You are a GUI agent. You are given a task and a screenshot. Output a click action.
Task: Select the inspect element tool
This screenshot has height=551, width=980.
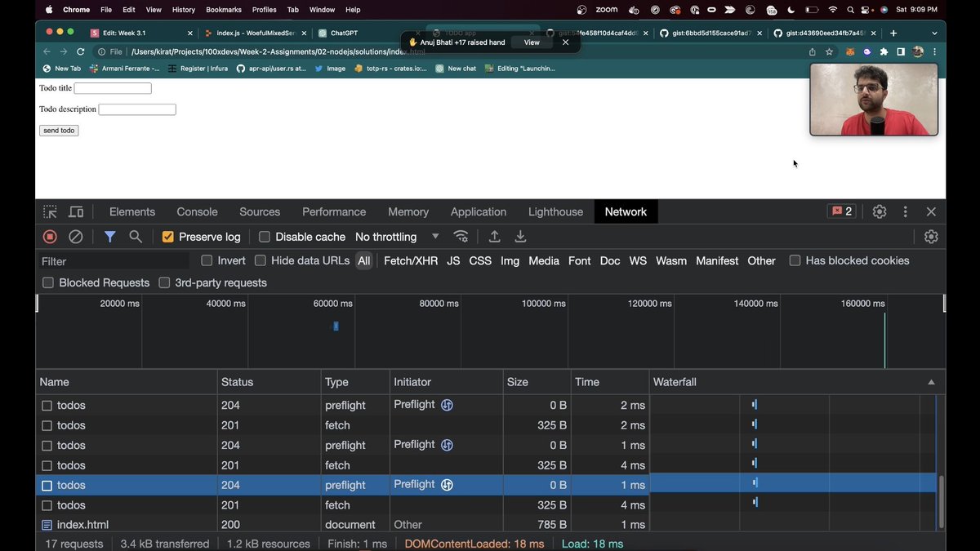49,211
